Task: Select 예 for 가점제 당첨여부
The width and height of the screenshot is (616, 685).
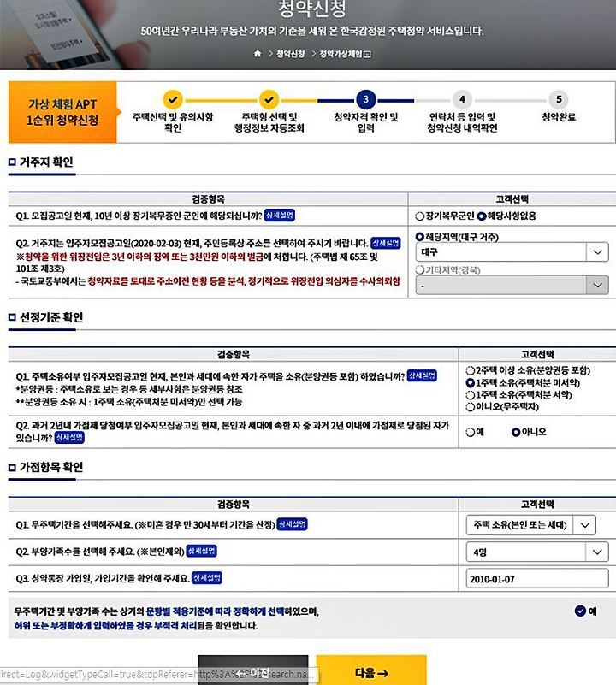Action: click(471, 432)
